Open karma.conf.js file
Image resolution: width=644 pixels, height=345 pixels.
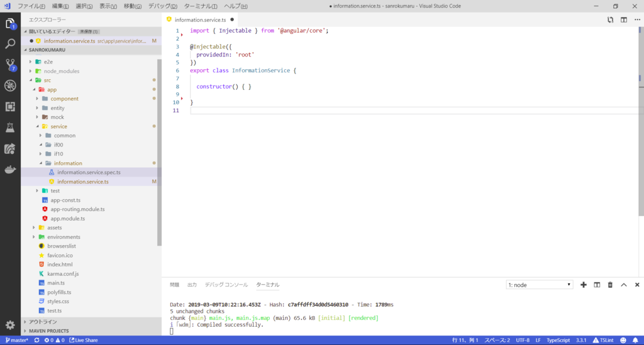click(63, 273)
